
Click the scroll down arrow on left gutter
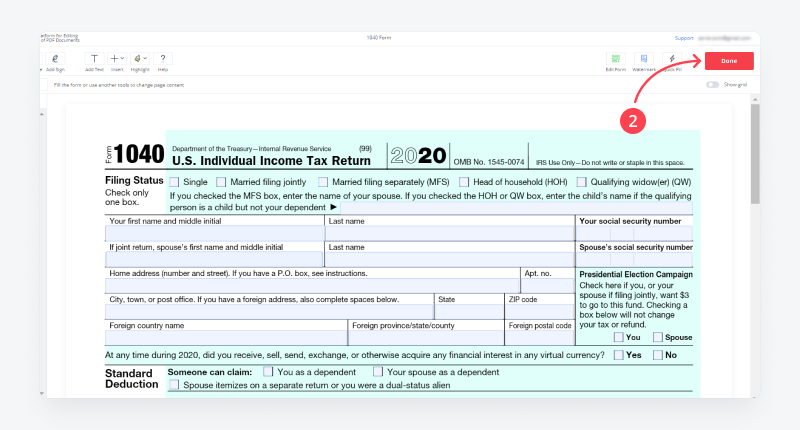[x=42, y=393]
